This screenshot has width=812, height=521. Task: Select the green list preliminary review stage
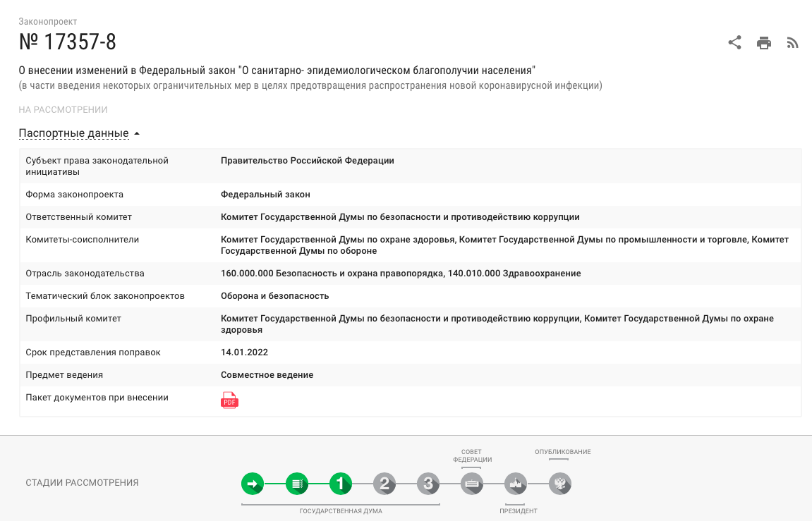click(296, 484)
